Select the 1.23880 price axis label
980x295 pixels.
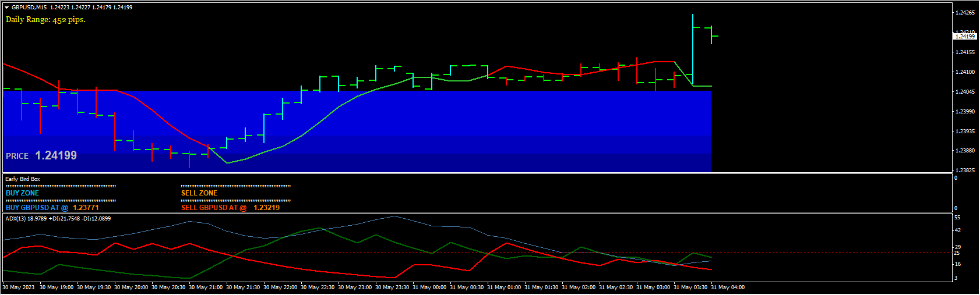(965, 151)
